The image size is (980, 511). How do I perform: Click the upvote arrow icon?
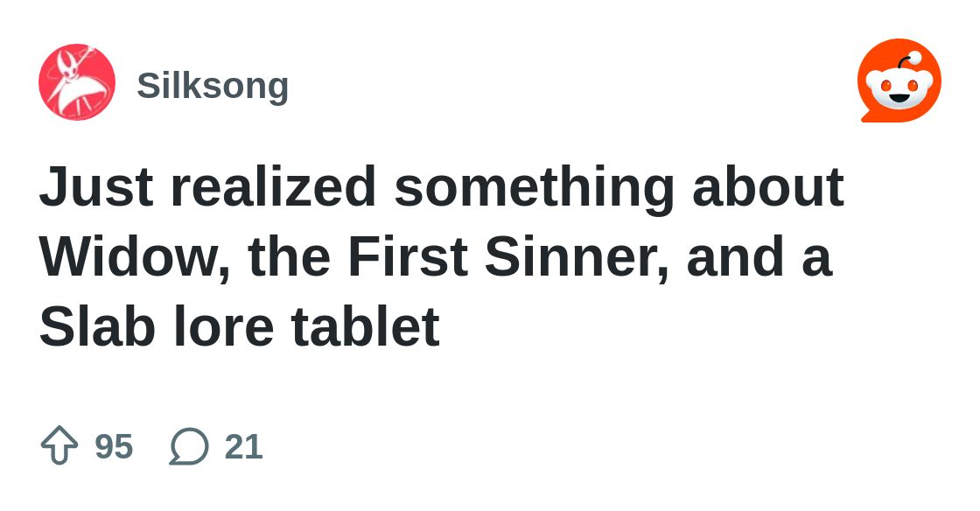[59, 445]
